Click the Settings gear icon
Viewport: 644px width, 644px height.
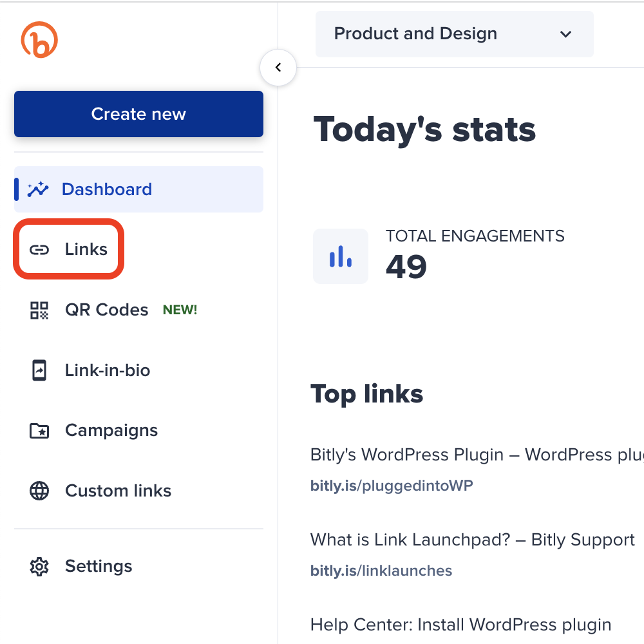click(39, 567)
